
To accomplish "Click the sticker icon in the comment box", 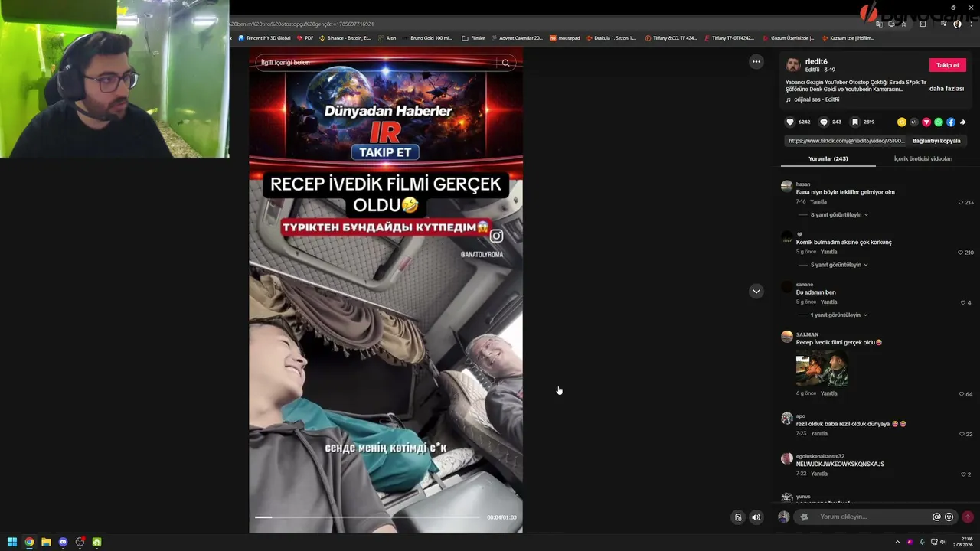I will [x=804, y=517].
